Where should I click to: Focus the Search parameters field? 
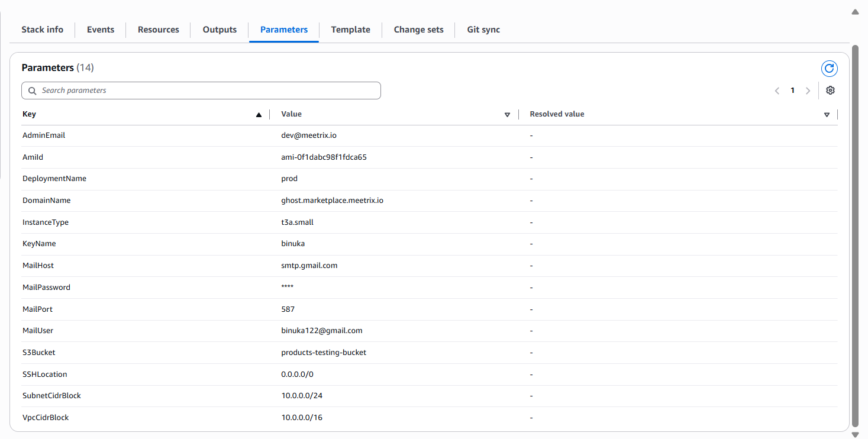201,91
